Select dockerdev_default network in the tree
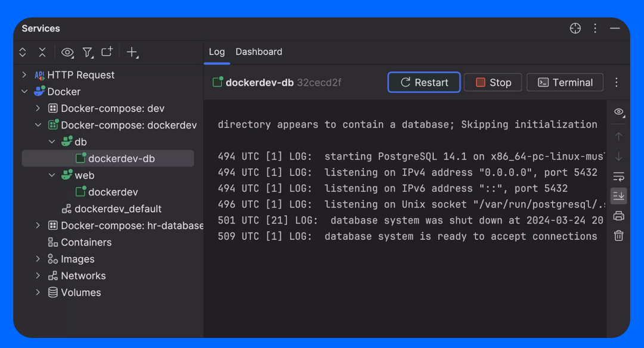This screenshot has width=644, height=348. point(117,209)
